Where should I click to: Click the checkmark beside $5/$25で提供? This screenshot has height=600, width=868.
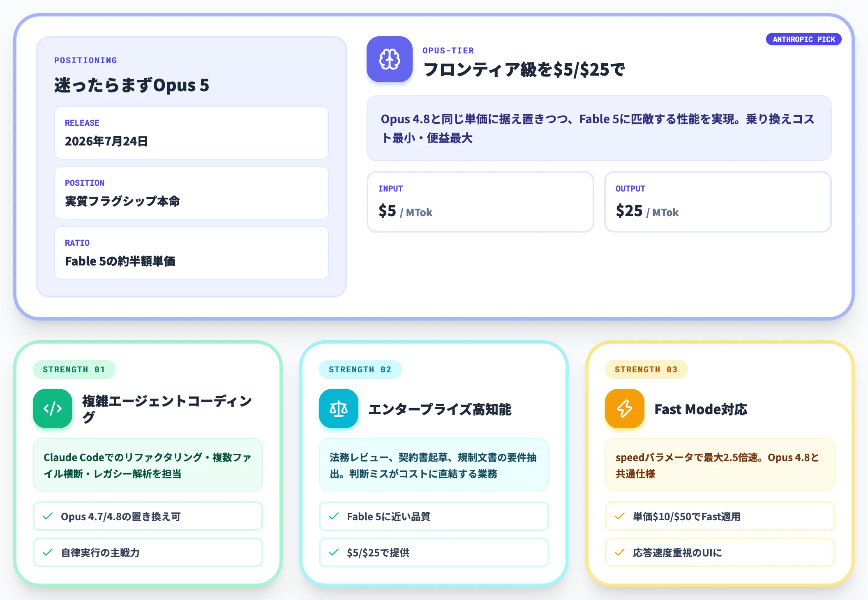(x=334, y=552)
